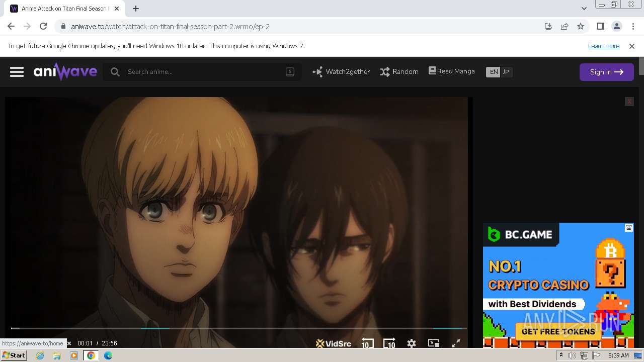
Task: Click the search magnifier icon
Action: click(115, 72)
